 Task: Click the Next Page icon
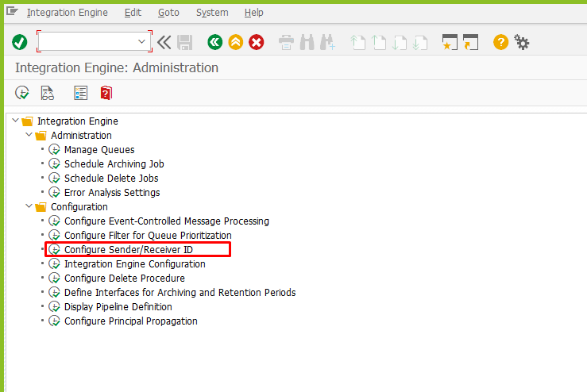399,42
